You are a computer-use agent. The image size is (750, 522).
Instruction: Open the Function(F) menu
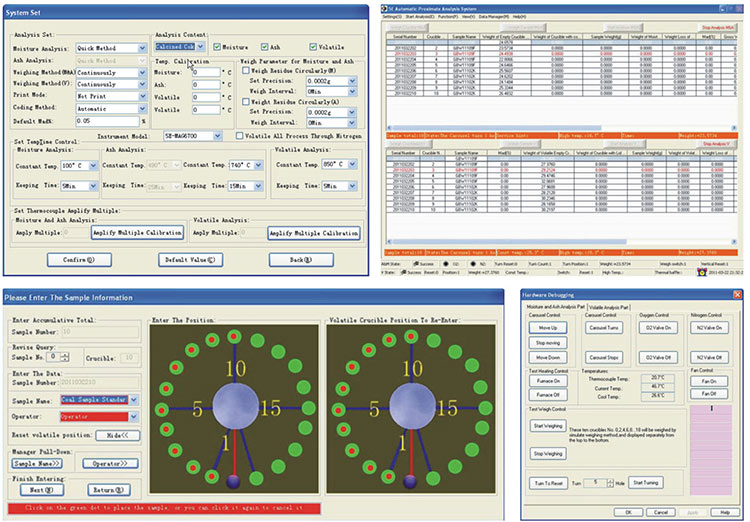coord(447,17)
